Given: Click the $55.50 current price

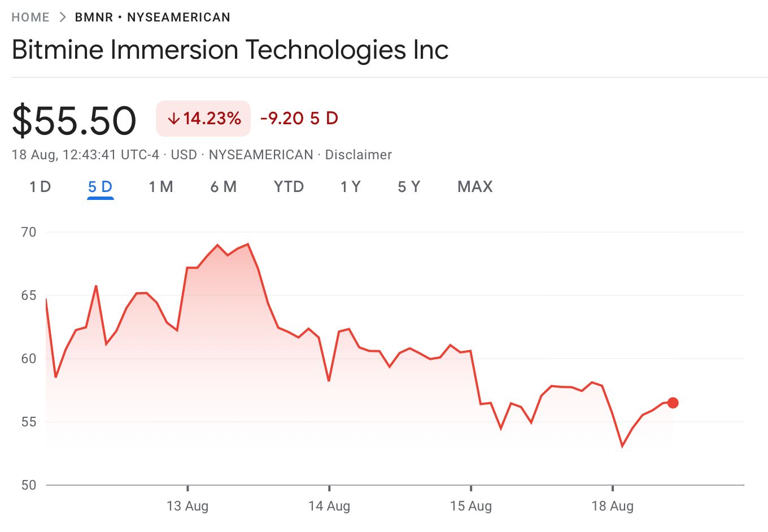Looking at the screenshot, I should pyautogui.click(x=74, y=120).
